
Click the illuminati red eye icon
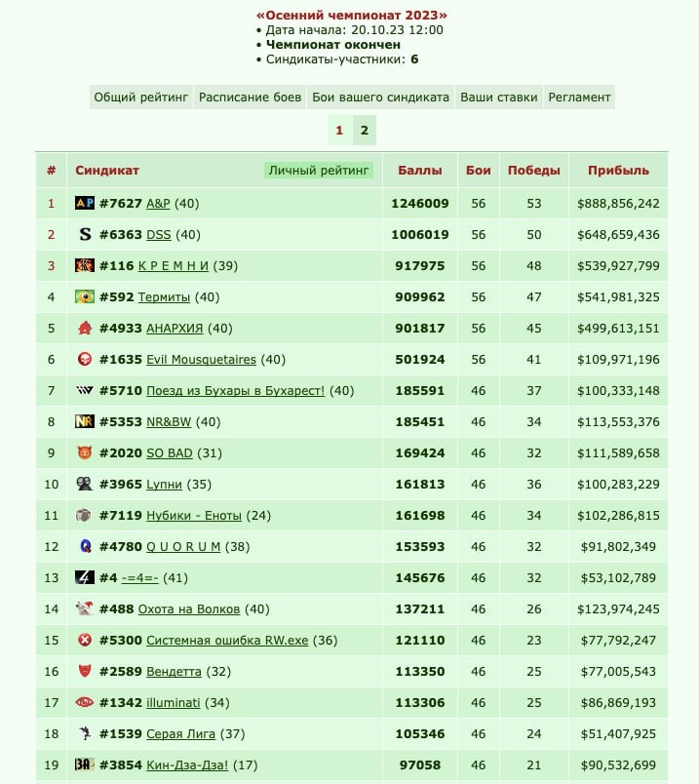click(x=85, y=702)
